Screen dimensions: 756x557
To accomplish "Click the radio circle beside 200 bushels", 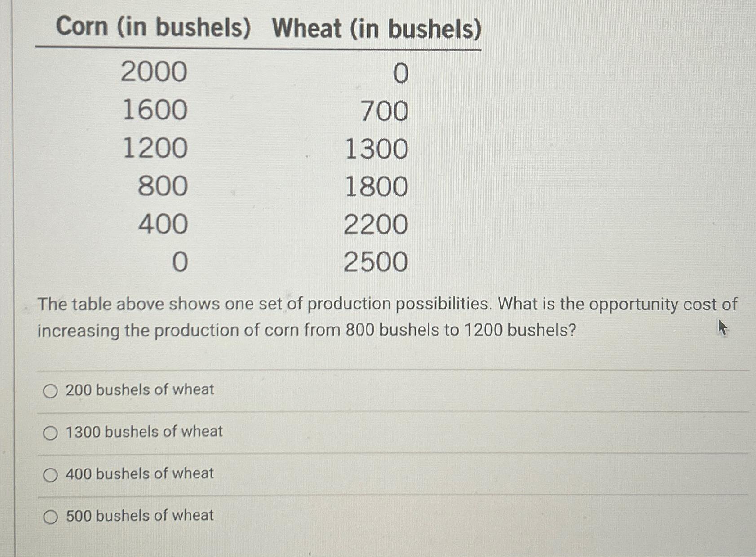I will coord(51,390).
